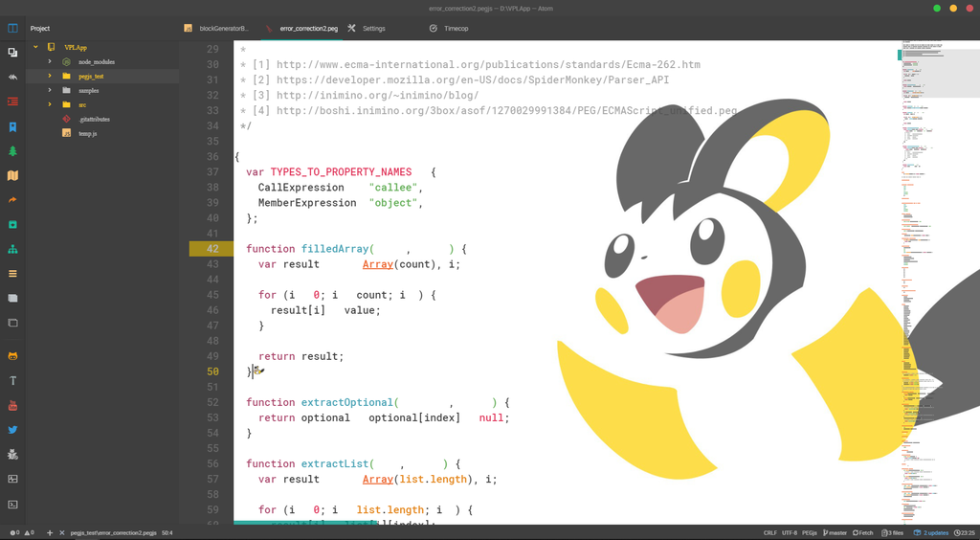Screen dimensions: 980x540
Task: Click the extractOptional function name
Action: click(346, 402)
